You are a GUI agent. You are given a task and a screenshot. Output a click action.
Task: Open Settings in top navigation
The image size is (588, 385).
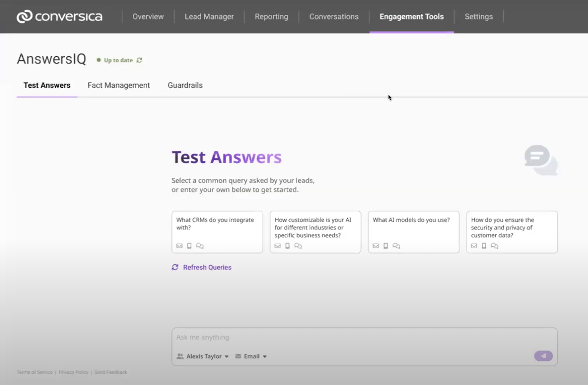479,17
